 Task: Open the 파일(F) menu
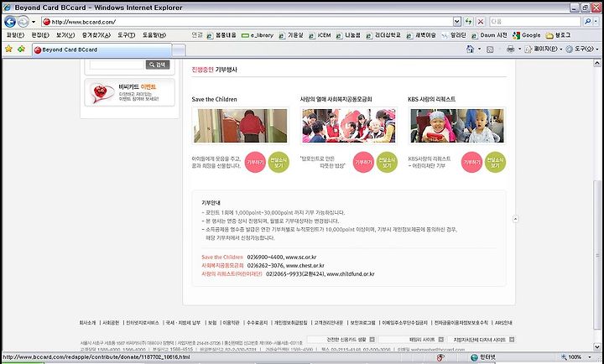pos(15,35)
